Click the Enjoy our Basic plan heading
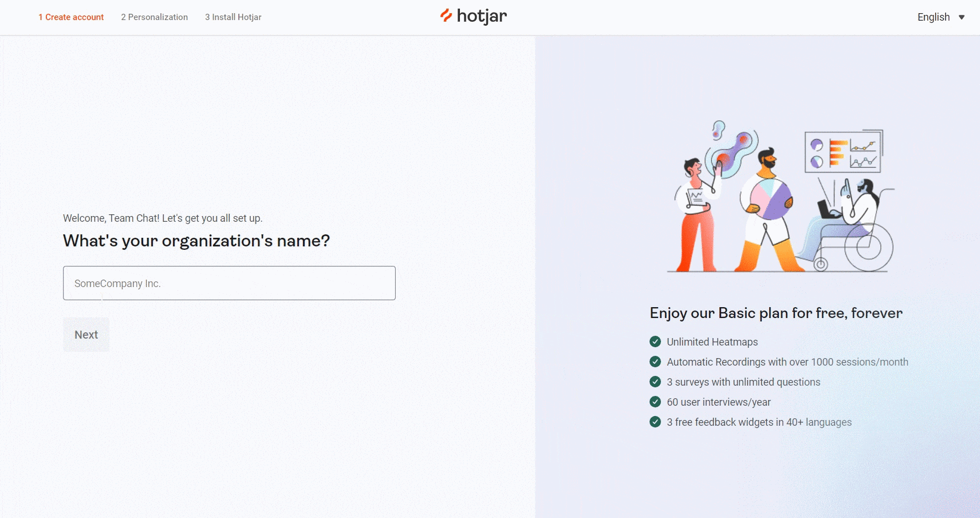 click(x=776, y=313)
